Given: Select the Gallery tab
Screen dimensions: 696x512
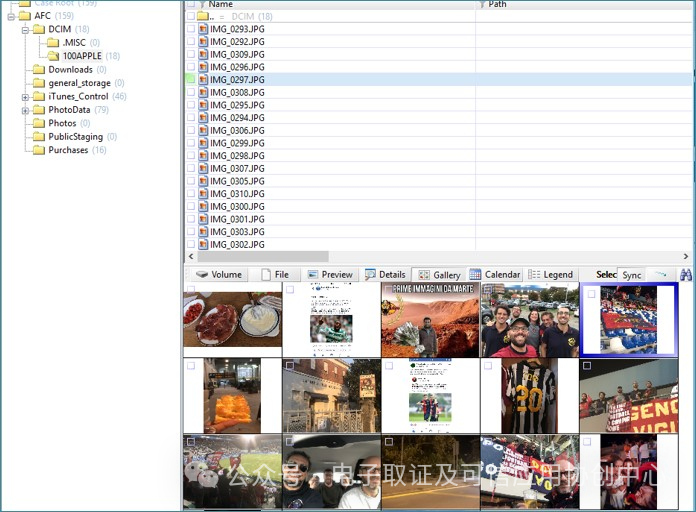Looking at the screenshot, I should point(439,275).
